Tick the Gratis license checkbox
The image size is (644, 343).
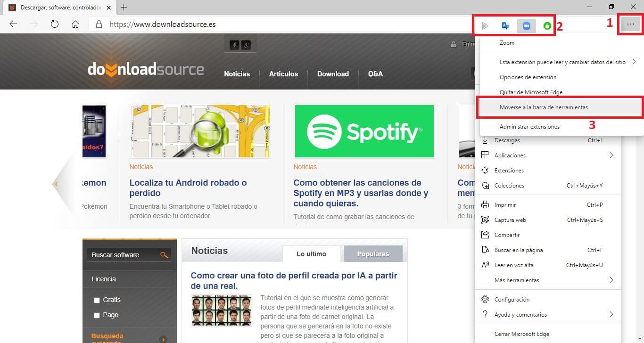click(x=97, y=300)
